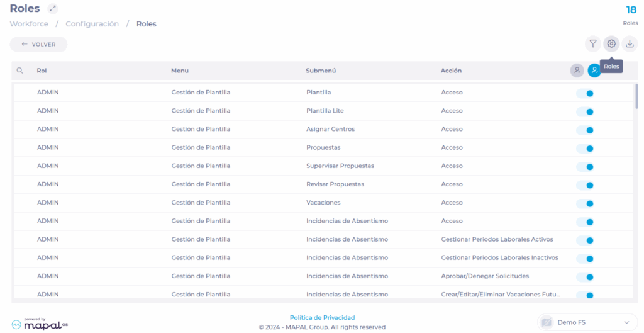Open the Política de Privacidad link
The image size is (644, 333).
[x=322, y=318]
